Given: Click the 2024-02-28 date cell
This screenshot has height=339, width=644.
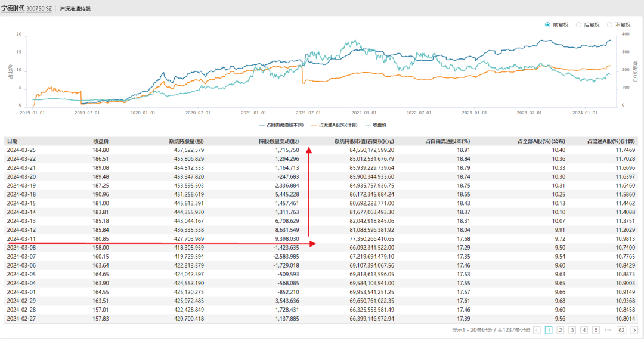Looking at the screenshot, I should (21, 310).
